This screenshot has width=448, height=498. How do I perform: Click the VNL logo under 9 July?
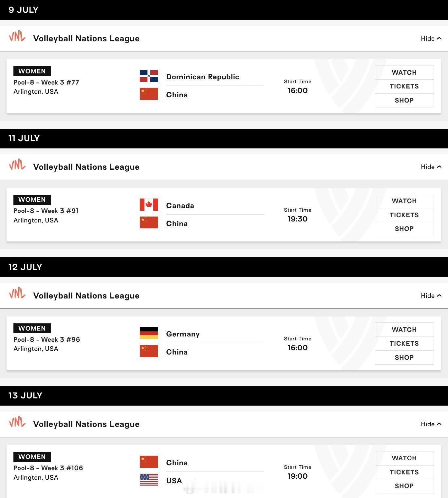click(17, 36)
